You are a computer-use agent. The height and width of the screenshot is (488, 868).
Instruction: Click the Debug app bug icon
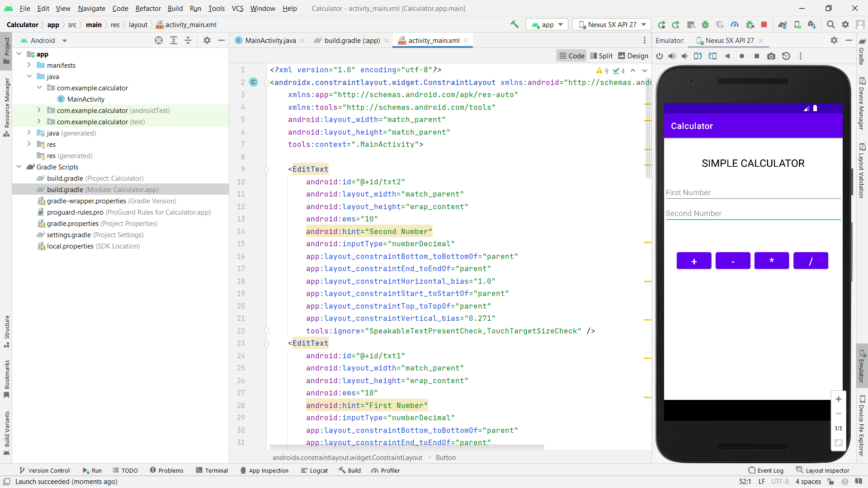(x=705, y=24)
